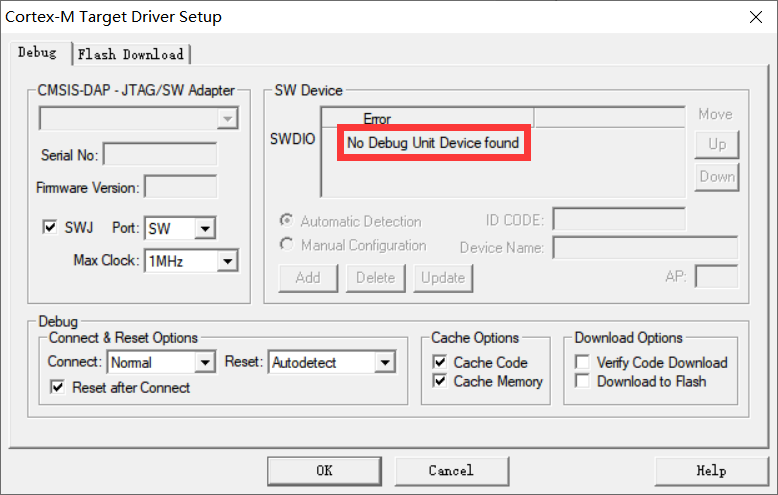Toggle Reset after Connect checkbox

[x=58, y=387]
